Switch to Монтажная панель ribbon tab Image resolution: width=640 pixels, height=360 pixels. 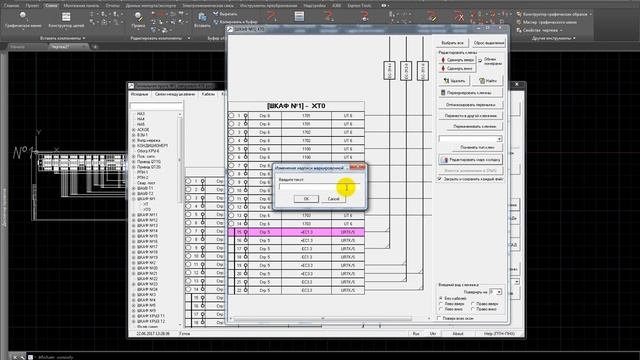coord(81,6)
